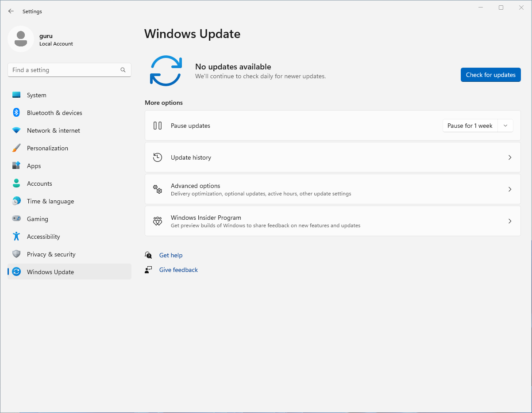532x413 pixels.
Task: Click the Get preview builds description text
Action: (x=266, y=226)
